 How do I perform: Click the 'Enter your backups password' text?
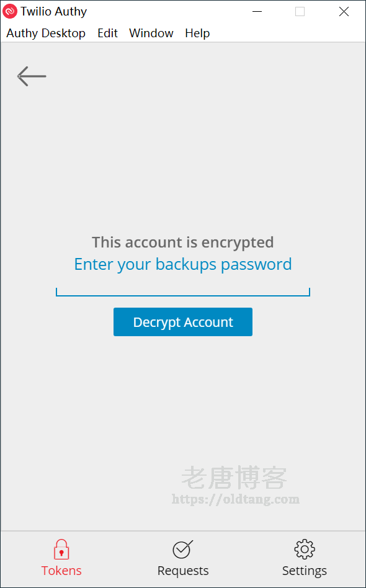[183, 265]
